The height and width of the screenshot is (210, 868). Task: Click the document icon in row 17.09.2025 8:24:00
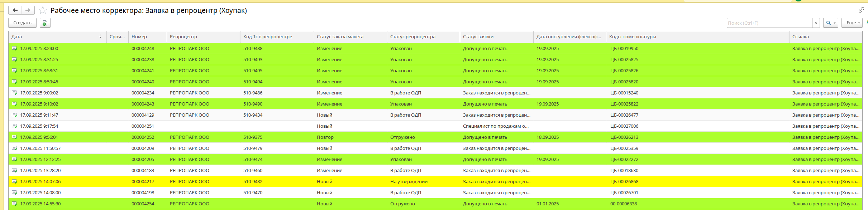click(14, 48)
